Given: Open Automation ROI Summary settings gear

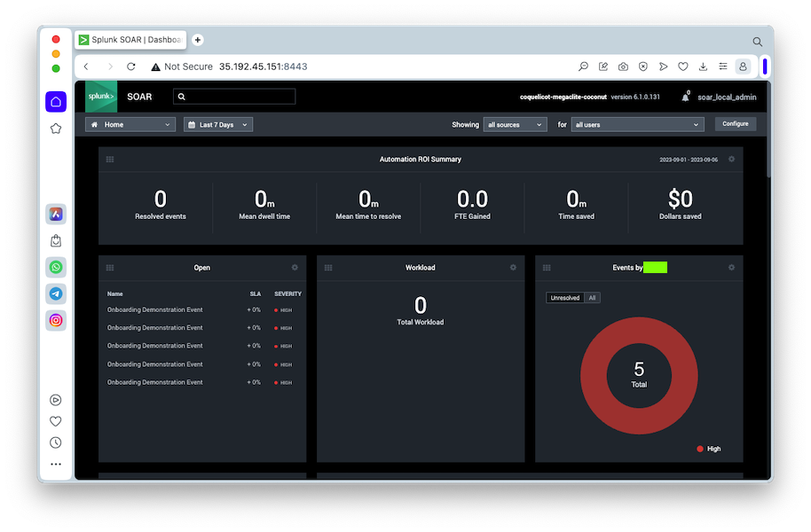Looking at the screenshot, I should pyautogui.click(x=731, y=160).
